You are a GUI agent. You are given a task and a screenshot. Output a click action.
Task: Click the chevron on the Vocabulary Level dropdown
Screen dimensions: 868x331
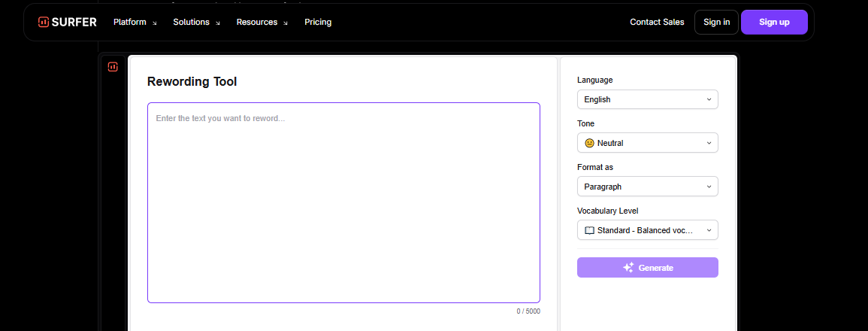pos(709,230)
